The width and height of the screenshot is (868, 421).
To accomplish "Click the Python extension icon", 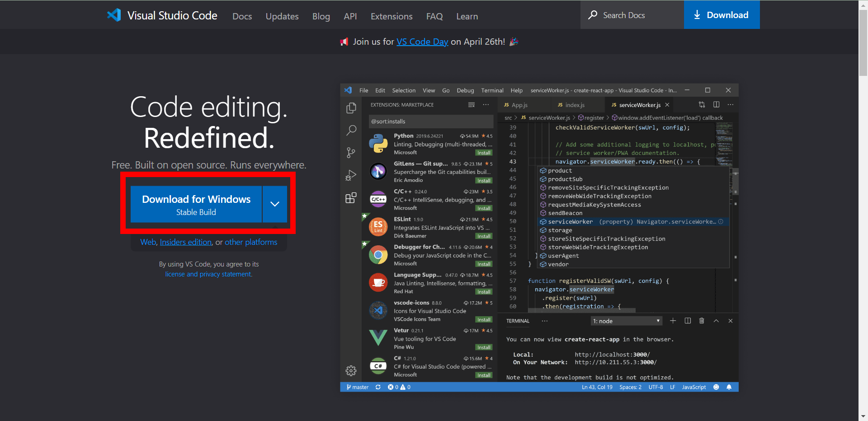I will point(378,144).
